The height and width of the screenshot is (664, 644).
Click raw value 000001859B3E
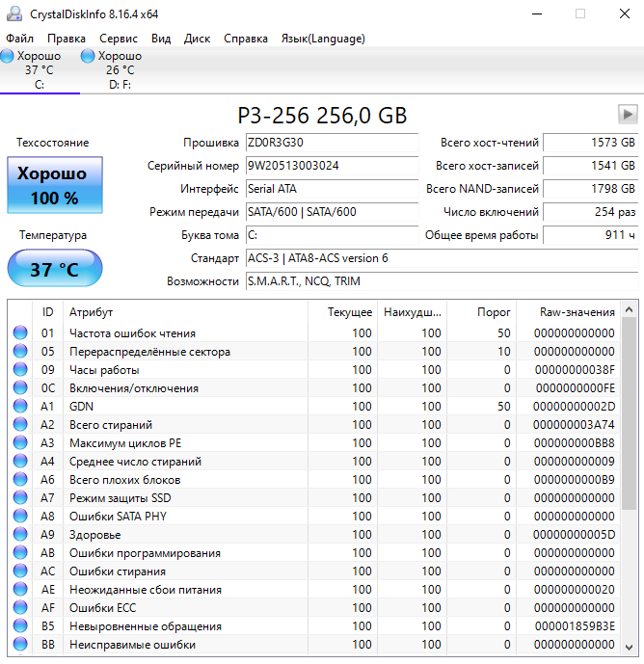pyautogui.click(x=575, y=625)
